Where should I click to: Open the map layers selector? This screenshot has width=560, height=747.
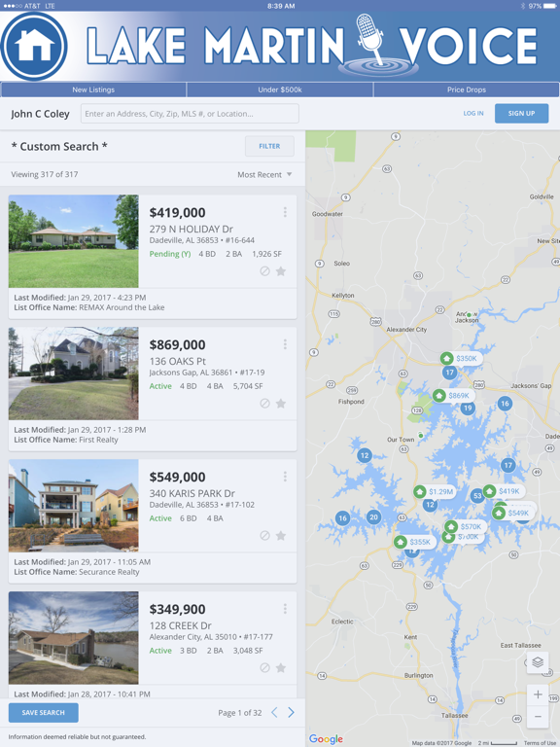(538, 662)
